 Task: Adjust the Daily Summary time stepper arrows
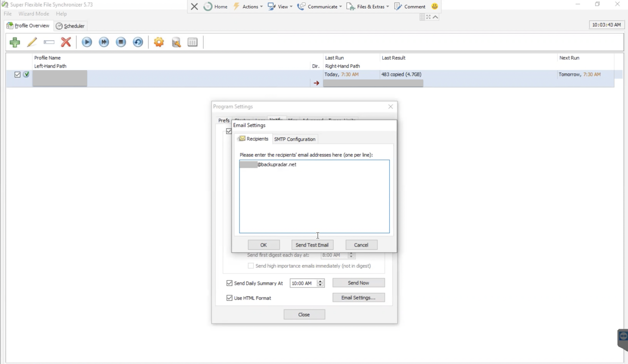pyautogui.click(x=320, y=283)
